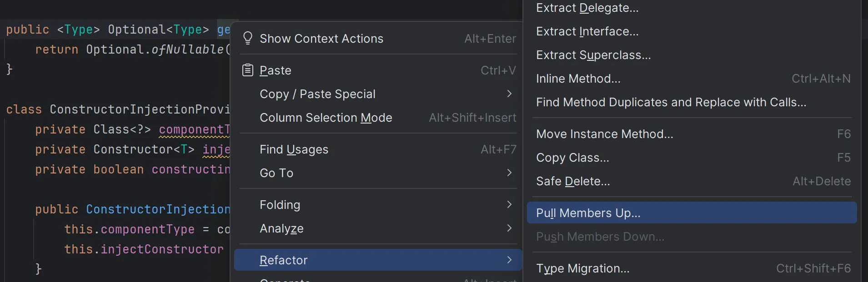Choose Inline Method refactoring

tap(578, 79)
